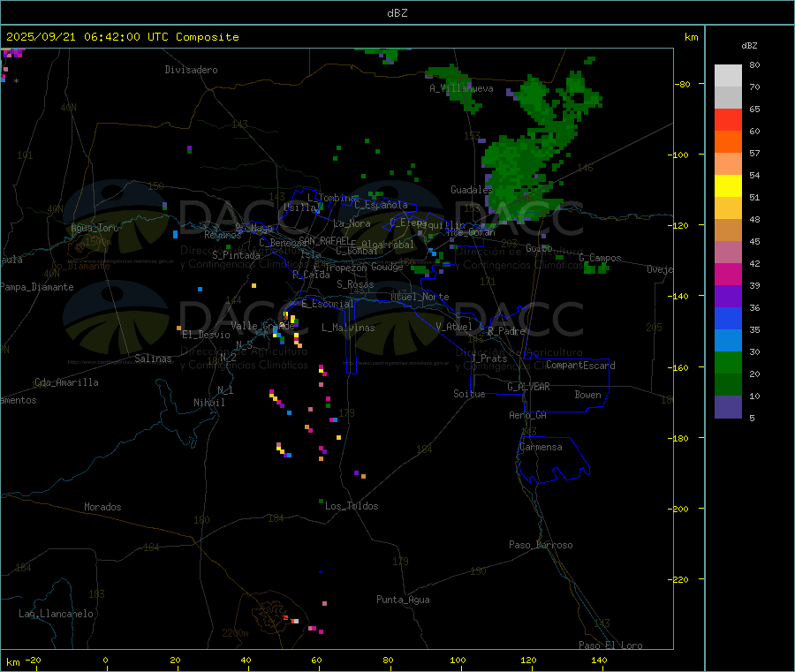This screenshot has height=672, width=795.
Task: Click the yellow swatch in the dBZ legend
Action: 728,186
